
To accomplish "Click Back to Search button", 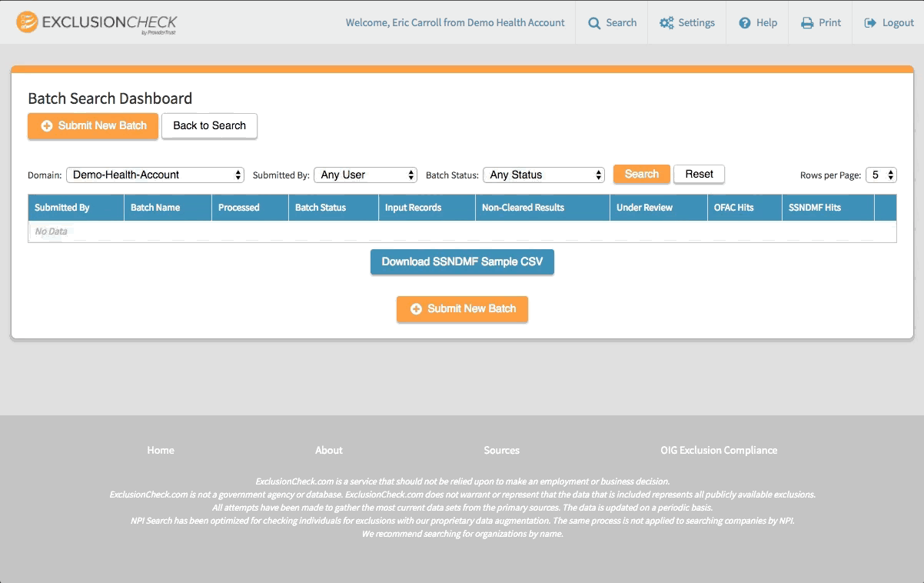I will click(209, 126).
